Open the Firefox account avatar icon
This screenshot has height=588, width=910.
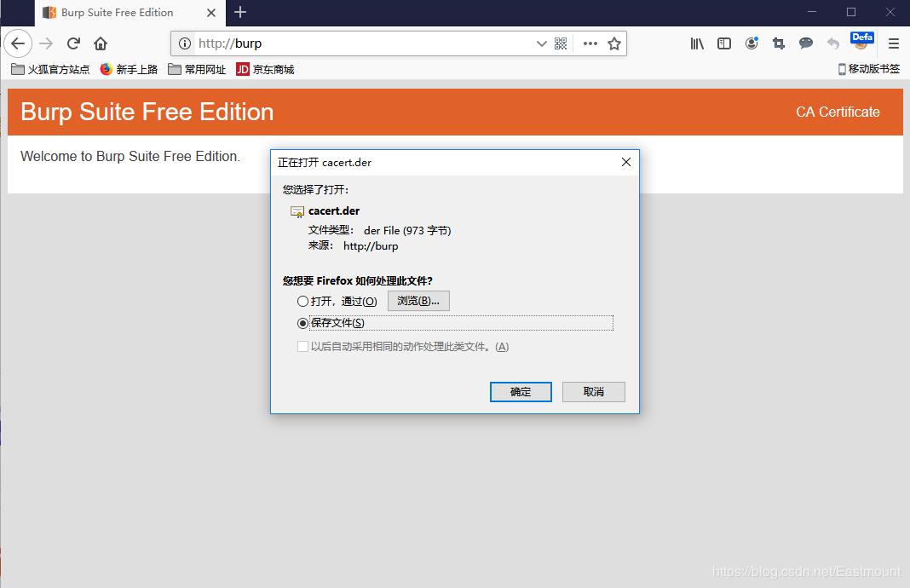[x=752, y=43]
